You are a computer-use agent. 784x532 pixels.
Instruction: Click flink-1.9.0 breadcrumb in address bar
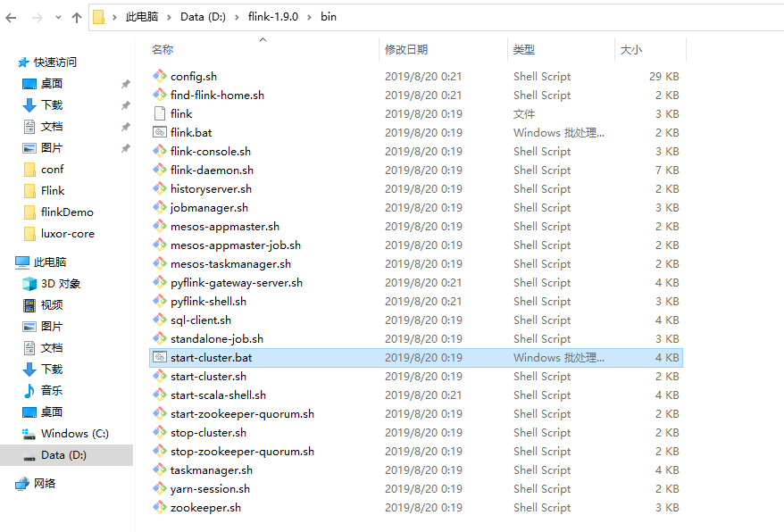[x=273, y=17]
